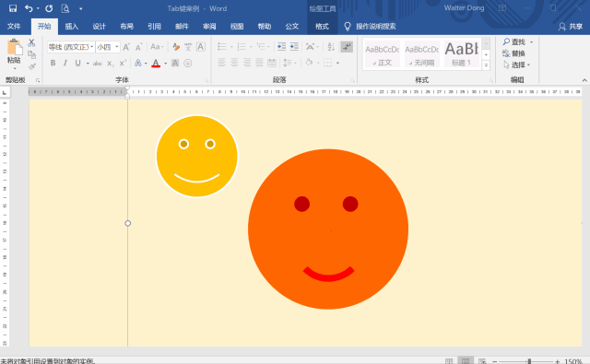Click the Sort A-Z icon
Image resolution: width=590 pixels, height=364 pixels.
331,47
